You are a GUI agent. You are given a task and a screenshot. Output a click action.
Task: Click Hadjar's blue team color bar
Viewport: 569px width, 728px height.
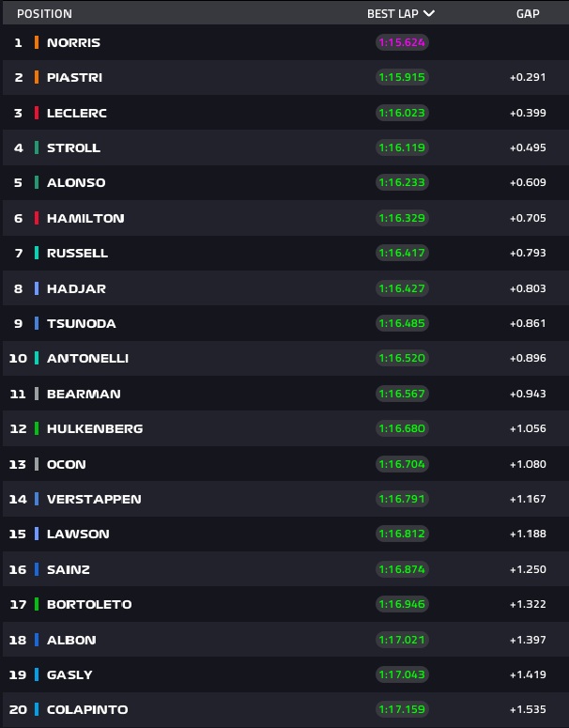pos(36,288)
